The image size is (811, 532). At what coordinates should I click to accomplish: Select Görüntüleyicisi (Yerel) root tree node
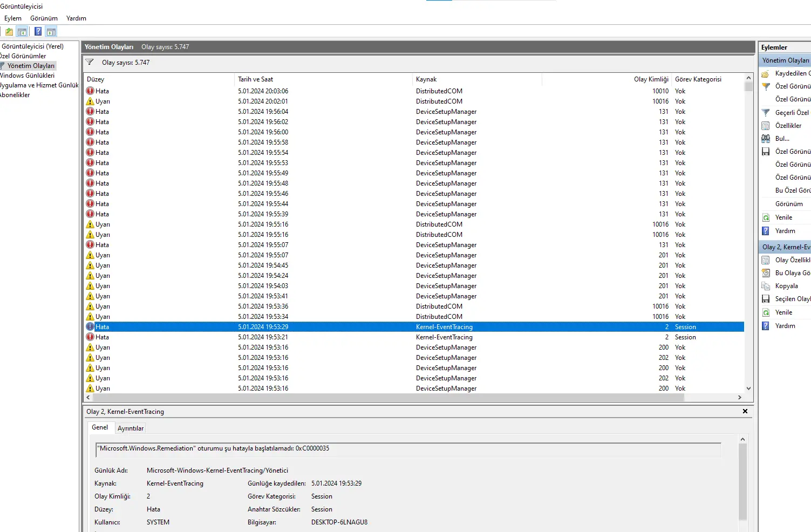[32, 46]
